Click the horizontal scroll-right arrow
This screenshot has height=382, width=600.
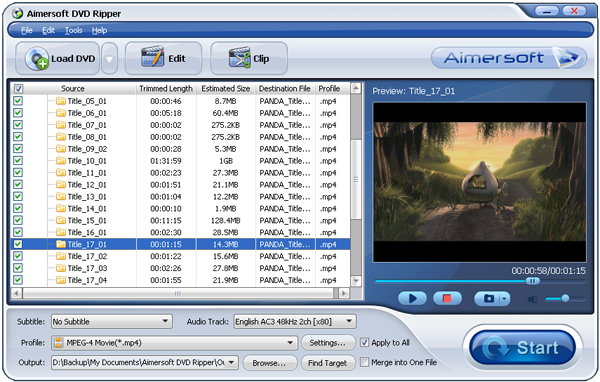(x=343, y=293)
